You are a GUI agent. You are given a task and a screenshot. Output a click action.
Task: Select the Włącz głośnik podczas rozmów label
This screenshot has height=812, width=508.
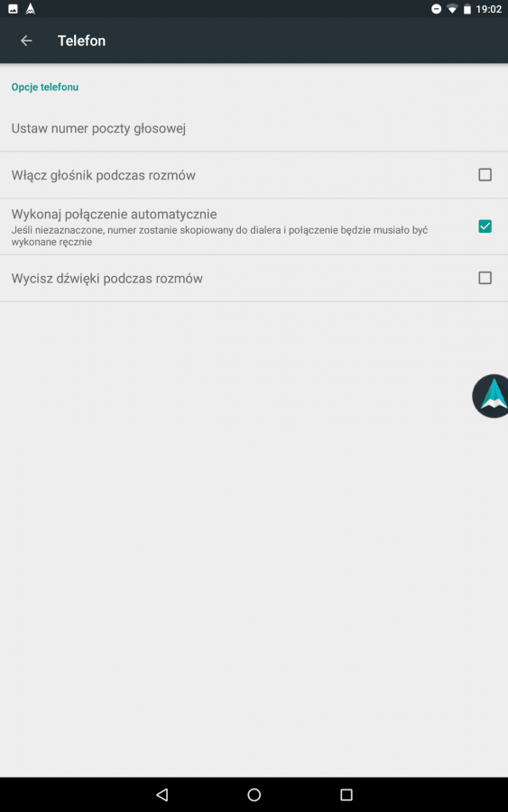tap(104, 175)
